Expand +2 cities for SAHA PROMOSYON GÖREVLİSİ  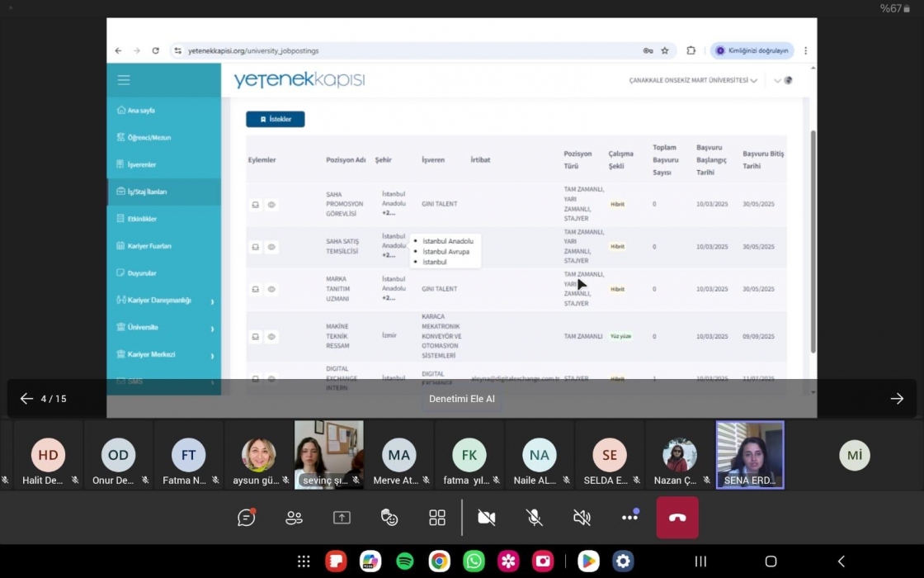click(x=389, y=213)
